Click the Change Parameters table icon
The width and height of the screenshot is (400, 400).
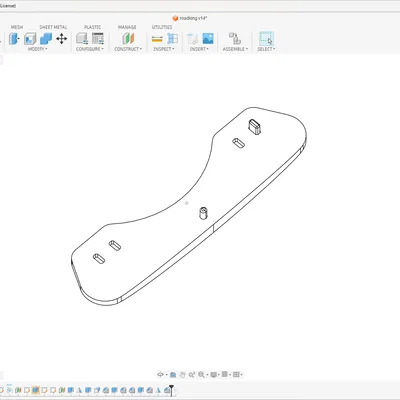98,39
